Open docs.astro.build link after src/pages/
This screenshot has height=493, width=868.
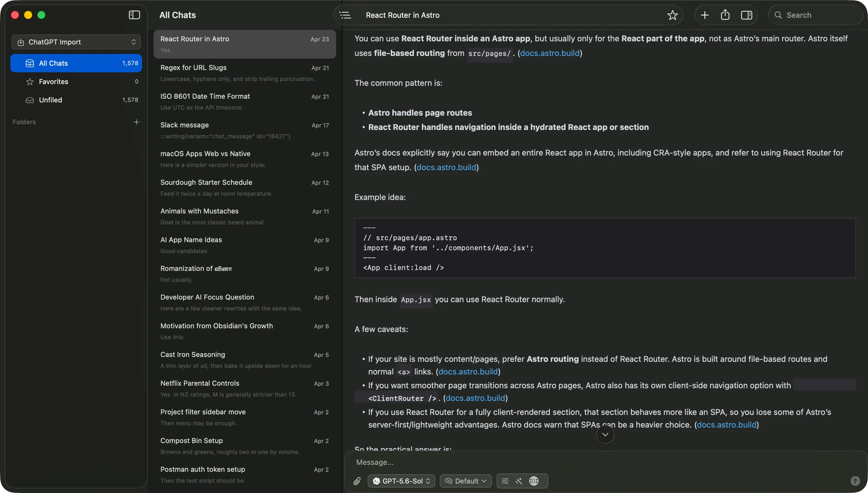click(x=549, y=53)
